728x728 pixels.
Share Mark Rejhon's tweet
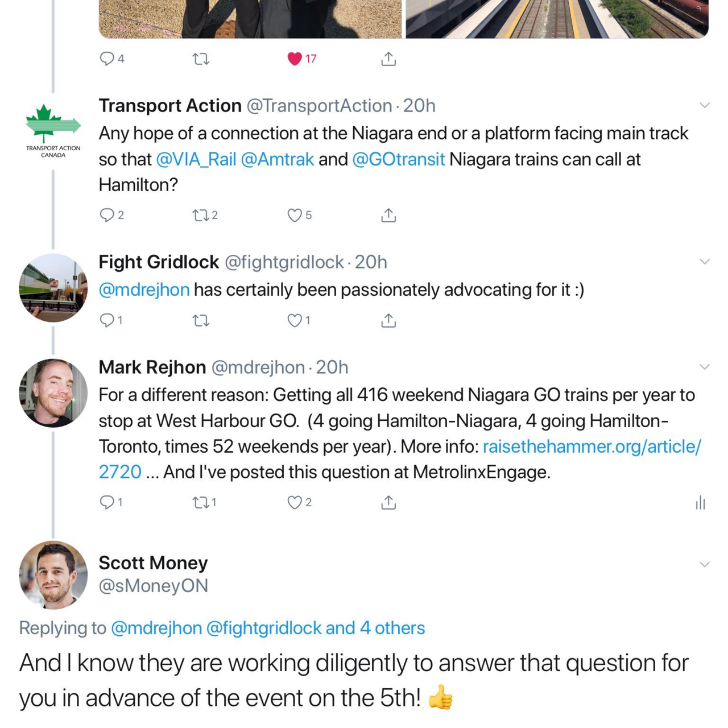[388, 502]
